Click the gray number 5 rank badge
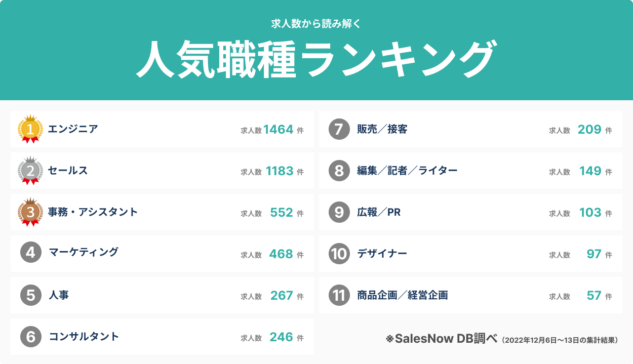633x364 pixels. tap(31, 295)
